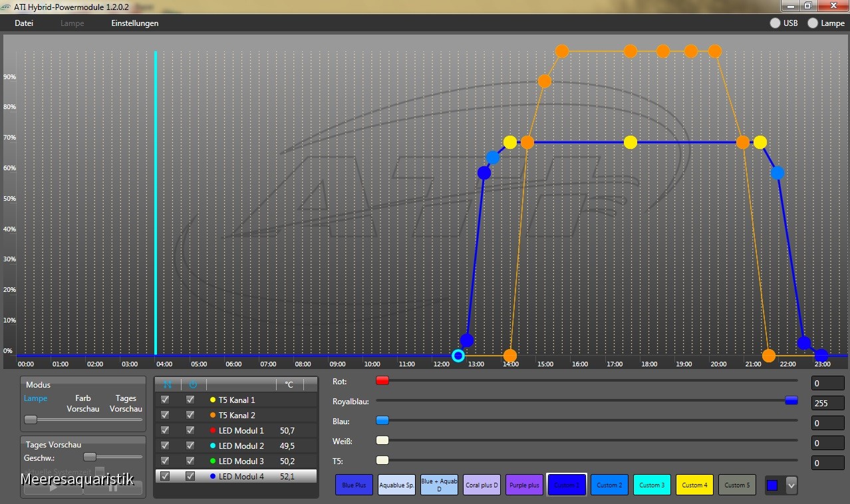Viewport: 850px width, 504px height.
Task: Apply the Aquablue Sp. color preset
Action: [x=397, y=485]
